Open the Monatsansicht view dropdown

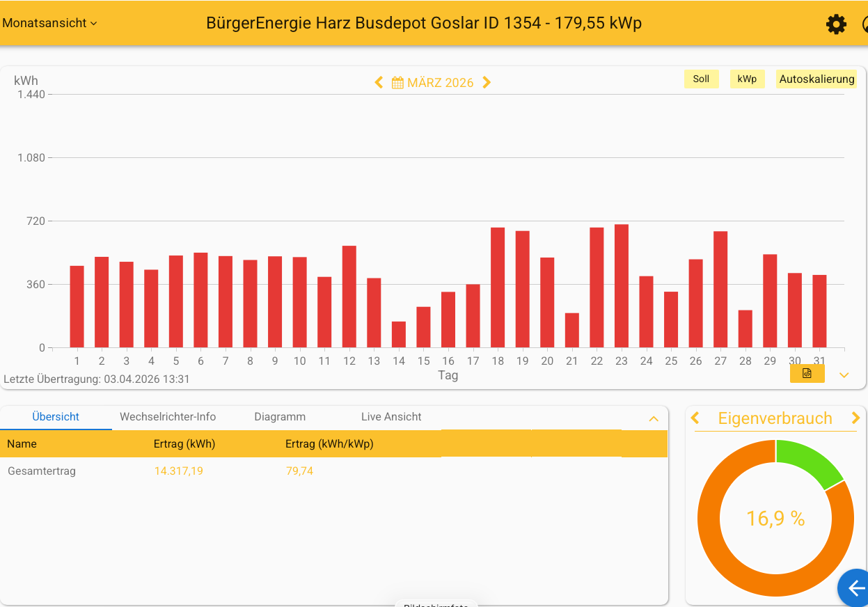49,23
